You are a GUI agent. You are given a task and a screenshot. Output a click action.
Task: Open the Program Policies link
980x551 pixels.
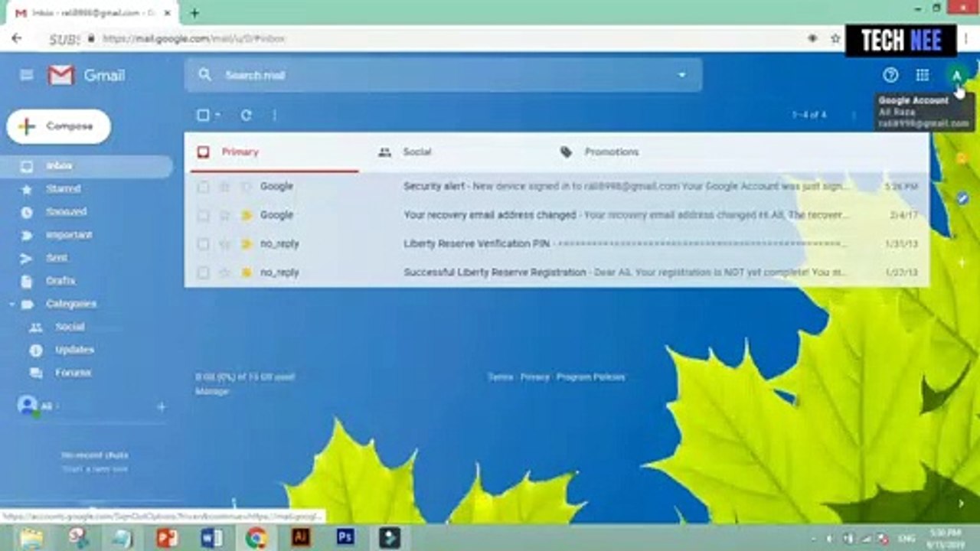click(590, 377)
